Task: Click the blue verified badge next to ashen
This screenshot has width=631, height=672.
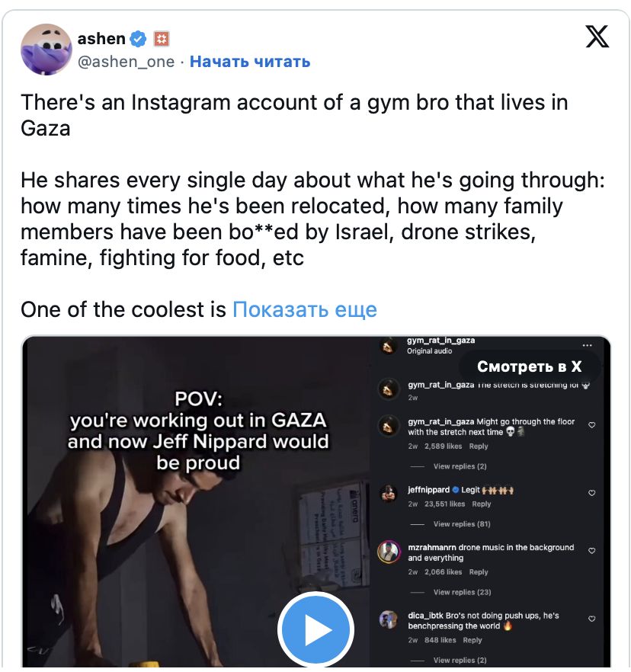Action: pyautogui.click(x=138, y=37)
